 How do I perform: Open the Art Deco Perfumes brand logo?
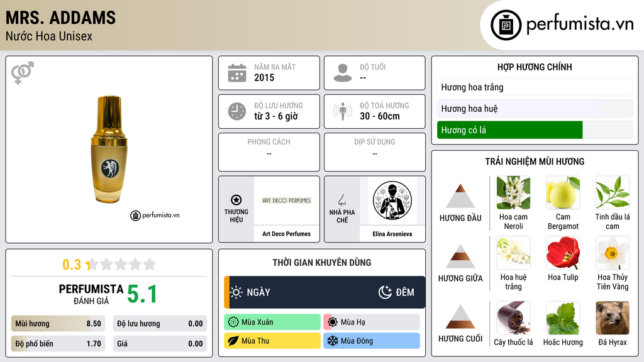coord(287,200)
